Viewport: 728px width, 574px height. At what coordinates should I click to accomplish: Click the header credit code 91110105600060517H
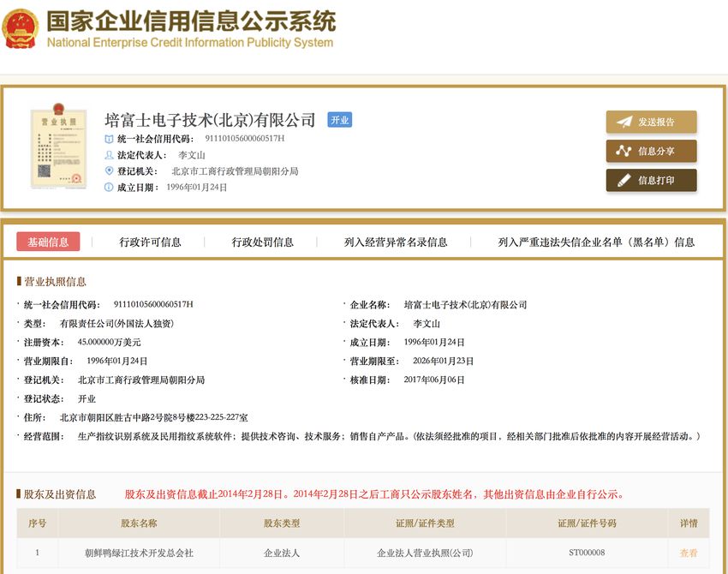[245, 139]
